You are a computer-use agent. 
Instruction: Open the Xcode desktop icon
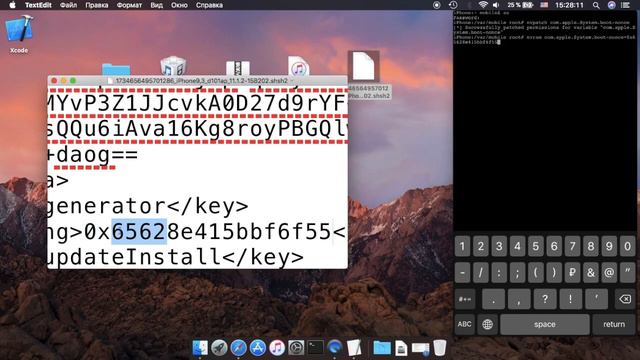19,33
